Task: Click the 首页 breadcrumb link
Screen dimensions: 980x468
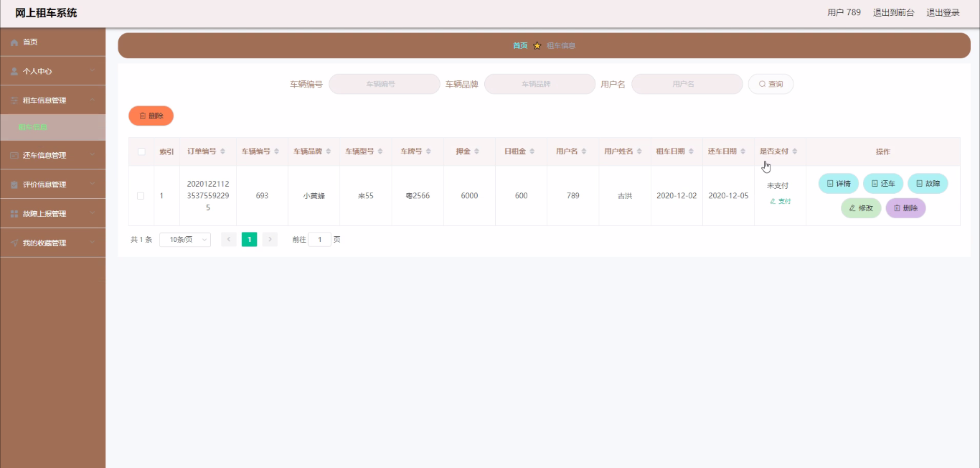Action: click(x=520, y=45)
